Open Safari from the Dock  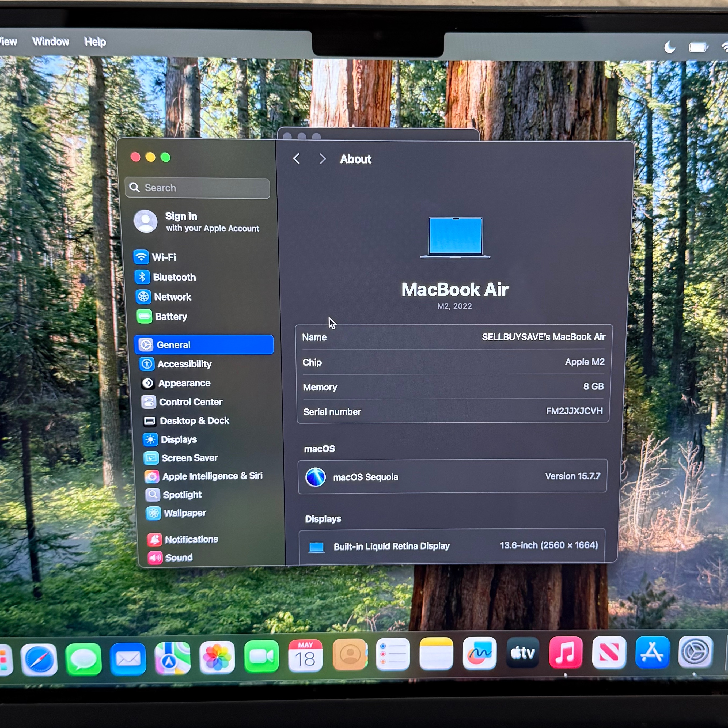[x=39, y=659]
